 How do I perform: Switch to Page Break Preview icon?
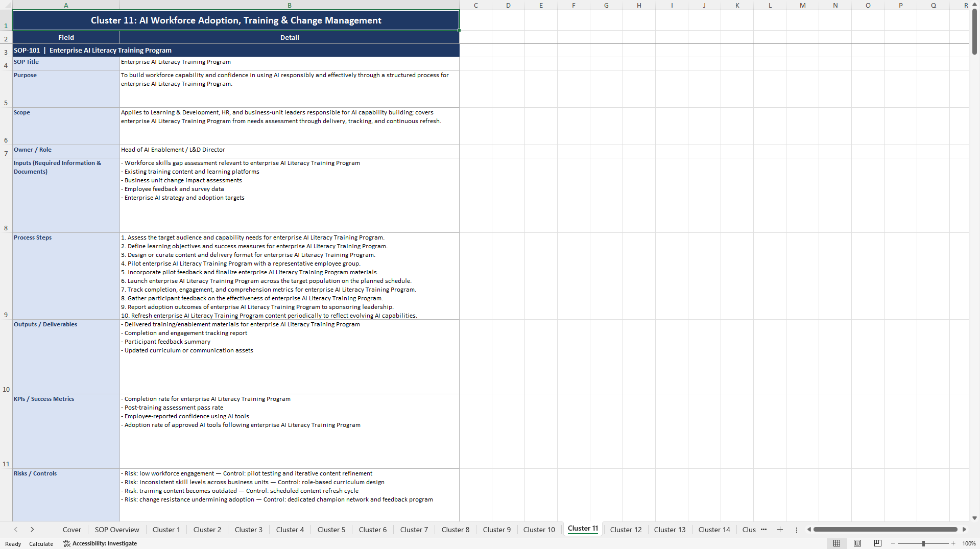pos(878,543)
